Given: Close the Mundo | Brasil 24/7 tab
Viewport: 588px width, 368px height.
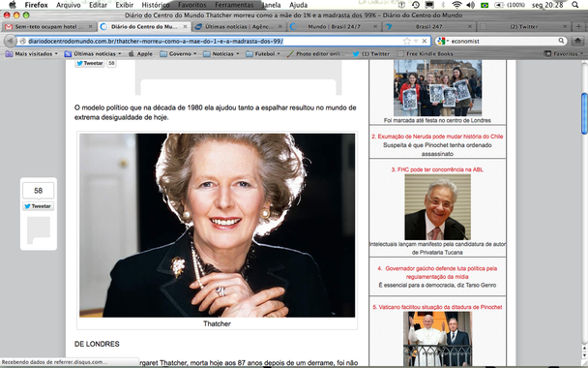Looking at the screenshot, I should pos(374,27).
